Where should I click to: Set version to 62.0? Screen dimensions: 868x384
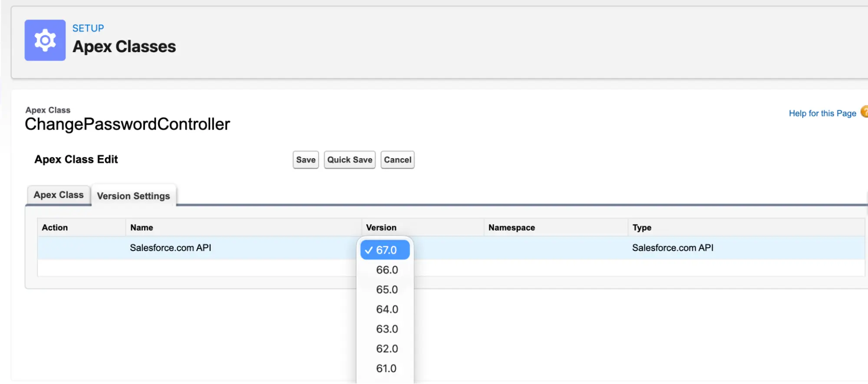387,349
